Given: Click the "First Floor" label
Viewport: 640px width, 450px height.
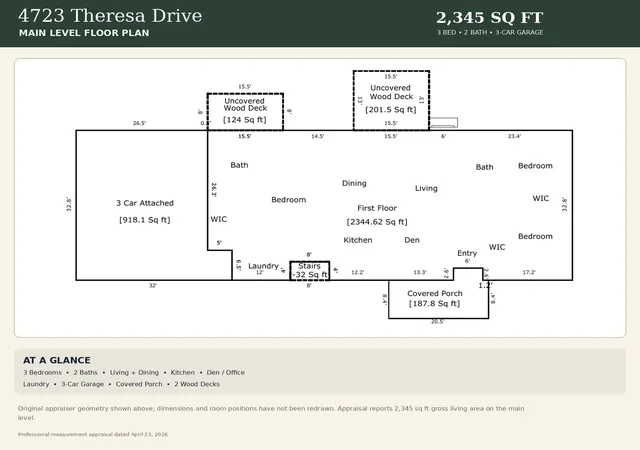Looking at the screenshot, I should click(377, 208).
